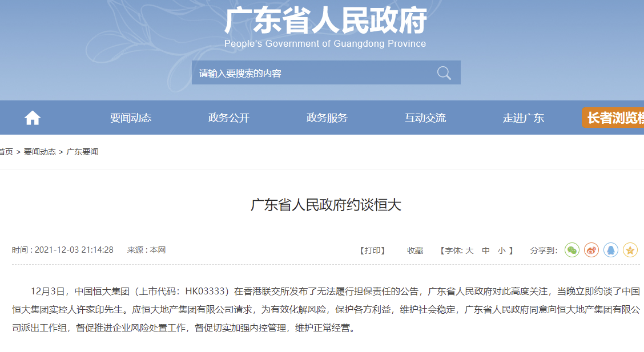Click article headline 广东省人民政府约谈恒大

click(x=325, y=205)
